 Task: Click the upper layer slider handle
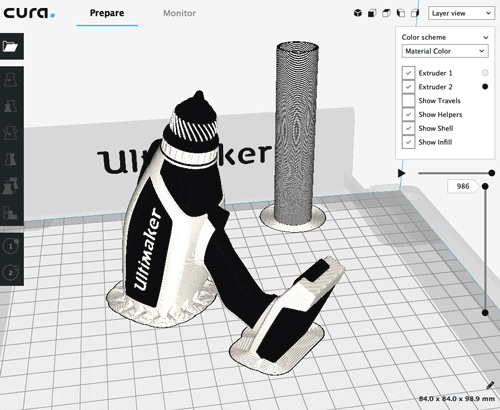tap(485, 186)
